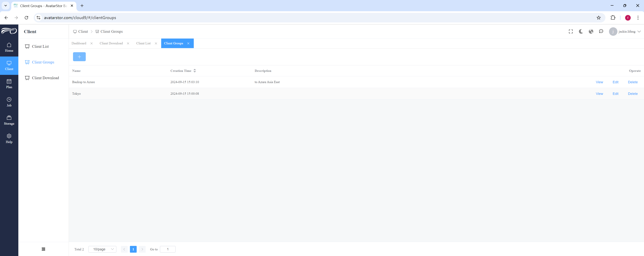Open the Job section icon
Screen dimensions: 644x256
tap(9, 100)
